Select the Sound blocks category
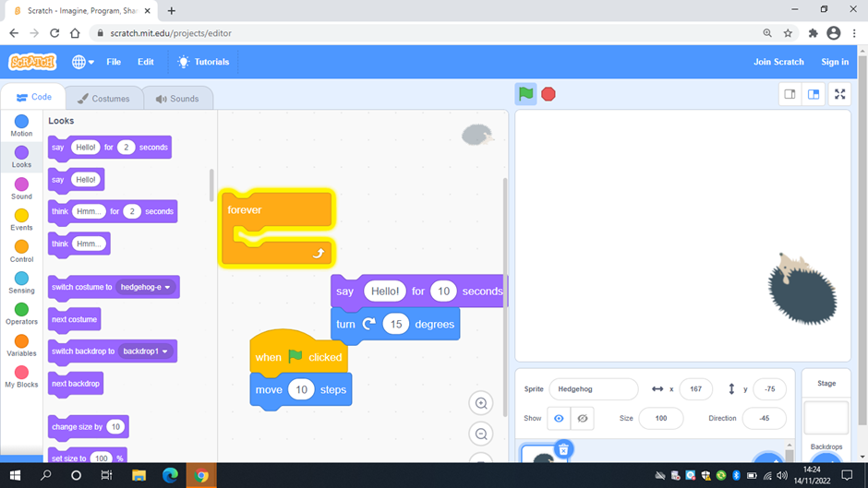This screenshot has height=488, width=868. pyautogui.click(x=21, y=188)
